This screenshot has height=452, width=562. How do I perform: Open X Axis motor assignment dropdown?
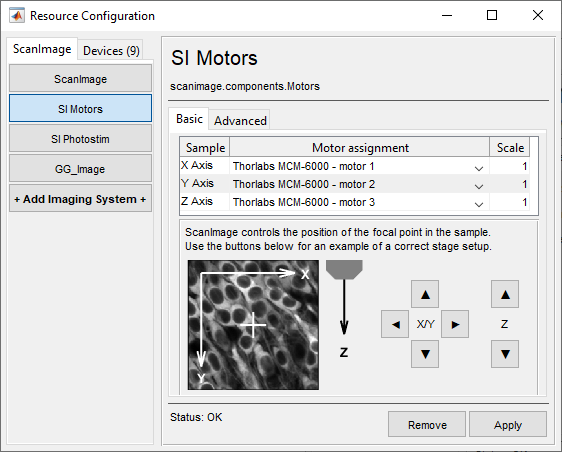[478, 167]
